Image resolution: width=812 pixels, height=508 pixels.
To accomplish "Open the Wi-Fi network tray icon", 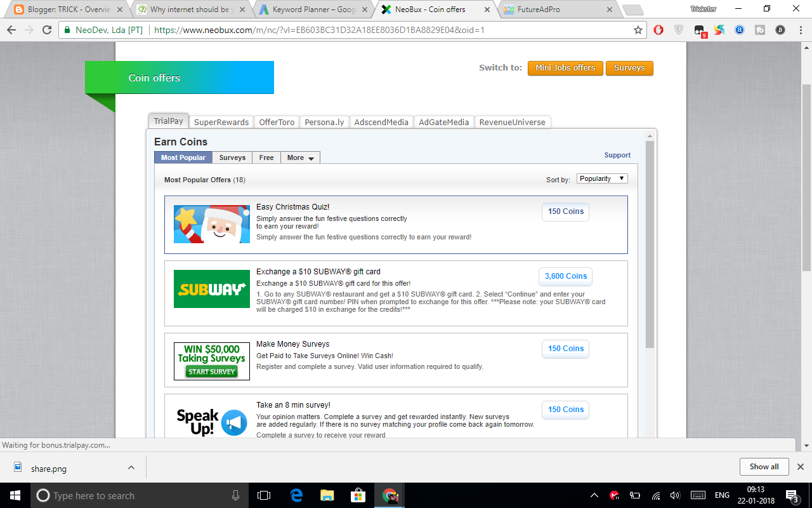I will [x=656, y=495].
